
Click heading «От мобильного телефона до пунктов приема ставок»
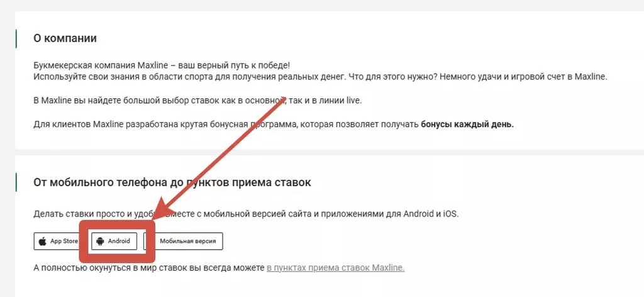[x=172, y=182]
